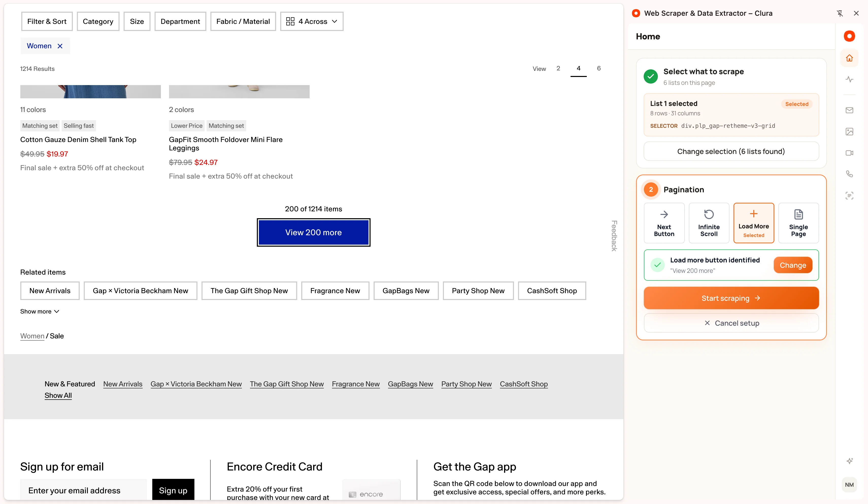Open the Fabric / Material filter

point(243,21)
